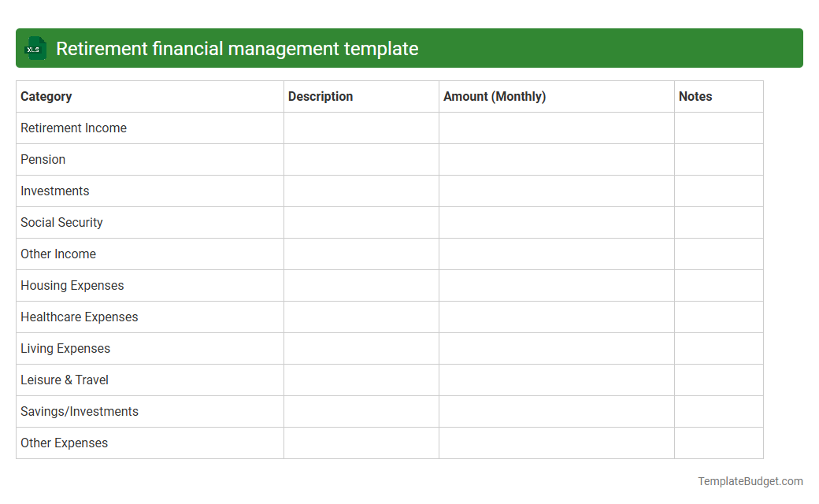Select the Retirement Income row label
This screenshot has width=819, height=504.
tap(73, 128)
